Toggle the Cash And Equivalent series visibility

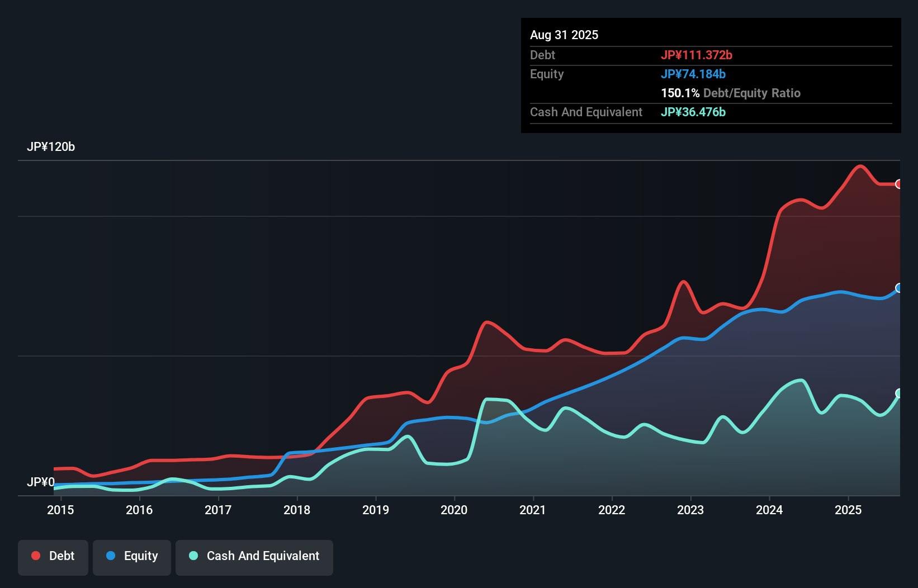254,557
